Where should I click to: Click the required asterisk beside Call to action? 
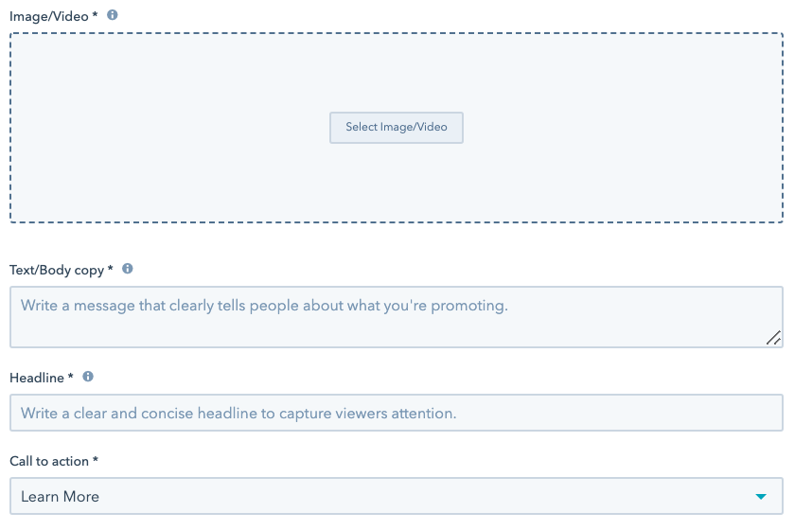(96, 460)
